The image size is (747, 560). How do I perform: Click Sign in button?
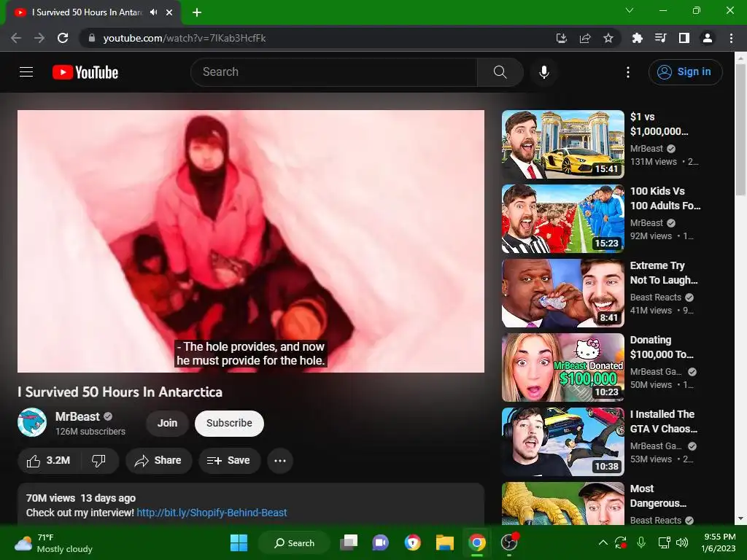[x=685, y=72]
